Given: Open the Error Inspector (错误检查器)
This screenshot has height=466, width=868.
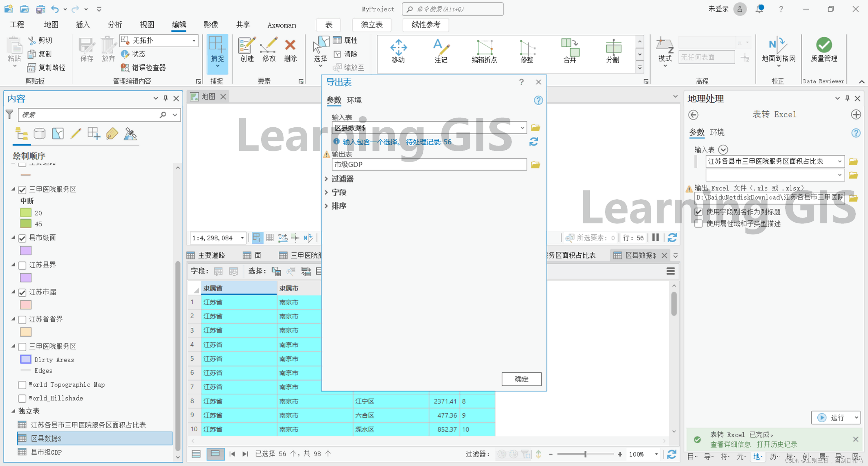Looking at the screenshot, I should click(143, 67).
